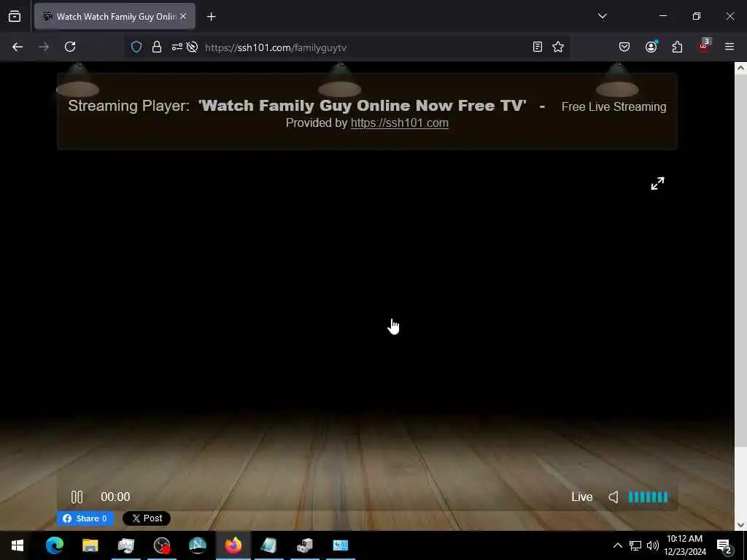Save page to Pocket
747x560 pixels.
624,47
